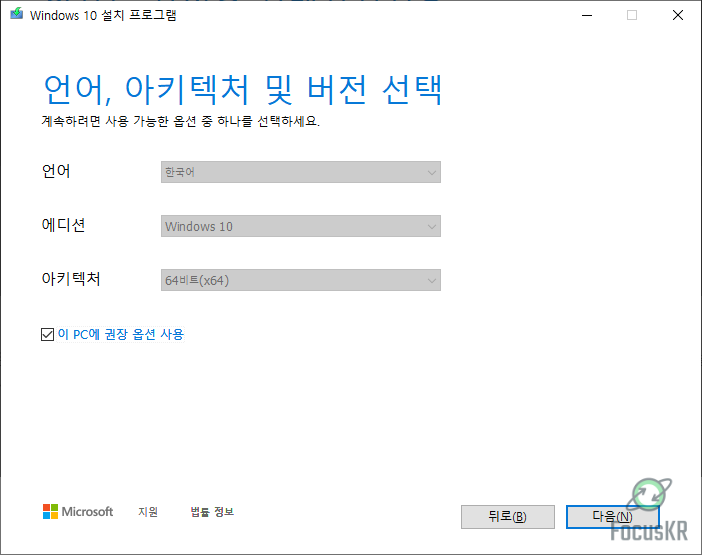Screen dimensions: 702x555
Task: Open the 지원 link
Action: 148,512
